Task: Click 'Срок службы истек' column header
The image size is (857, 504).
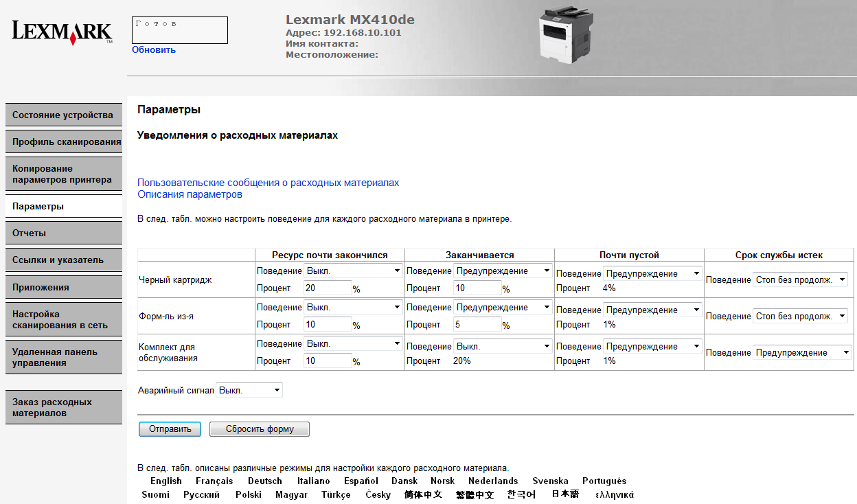Action: pyautogui.click(x=779, y=255)
